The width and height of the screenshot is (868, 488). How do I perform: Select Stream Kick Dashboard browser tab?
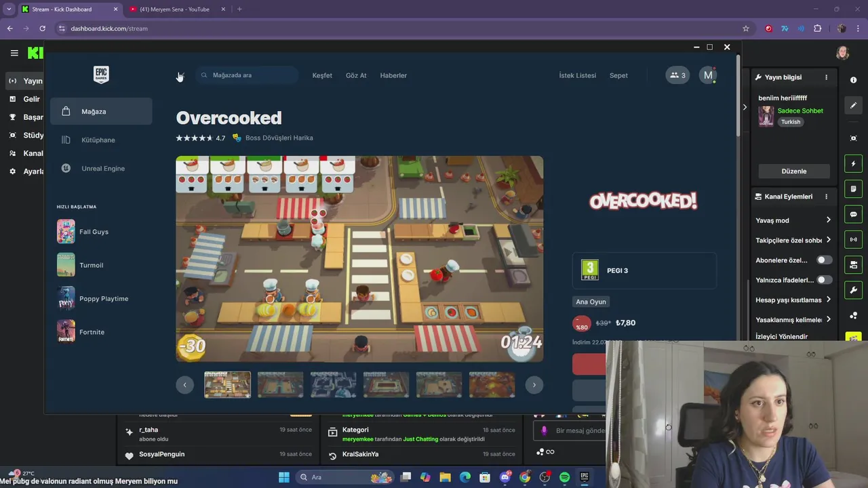70,9
